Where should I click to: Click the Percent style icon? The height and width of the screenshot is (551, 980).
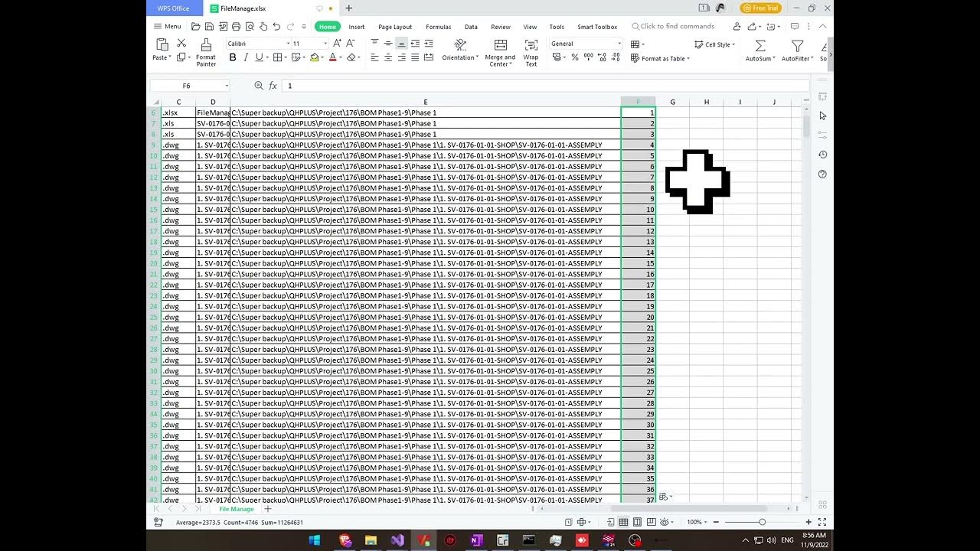pos(575,57)
